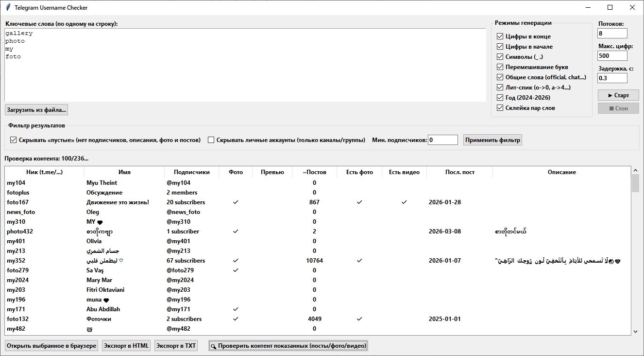Select the "foto167" nickname cell

tap(17, 202)
